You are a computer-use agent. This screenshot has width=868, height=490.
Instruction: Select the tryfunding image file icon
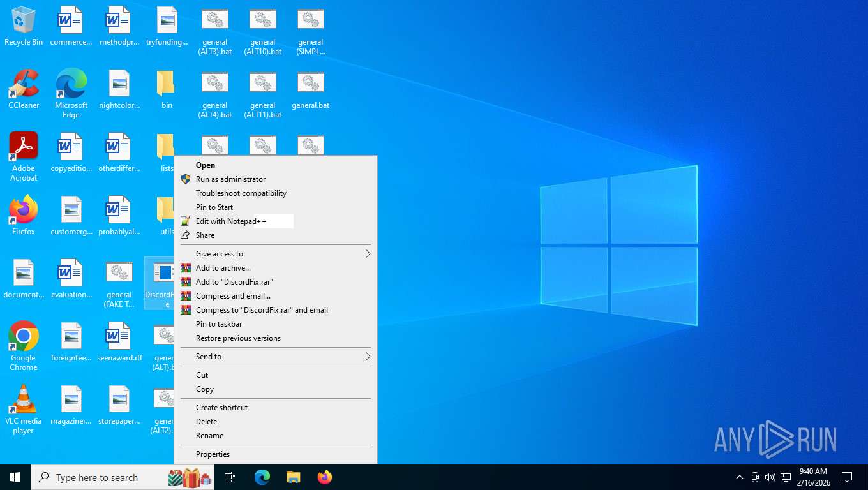coord(167,27)
